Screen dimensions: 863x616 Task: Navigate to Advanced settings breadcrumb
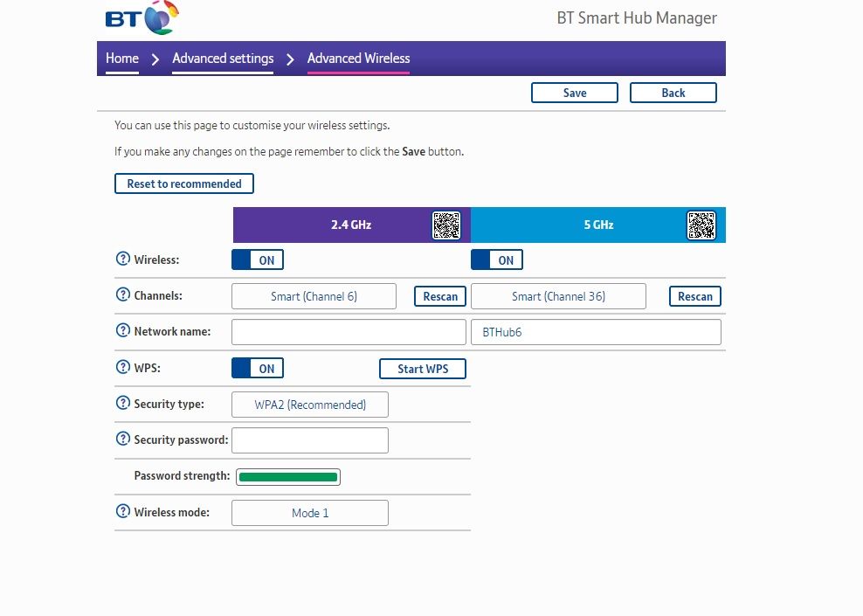coord(223,59)
